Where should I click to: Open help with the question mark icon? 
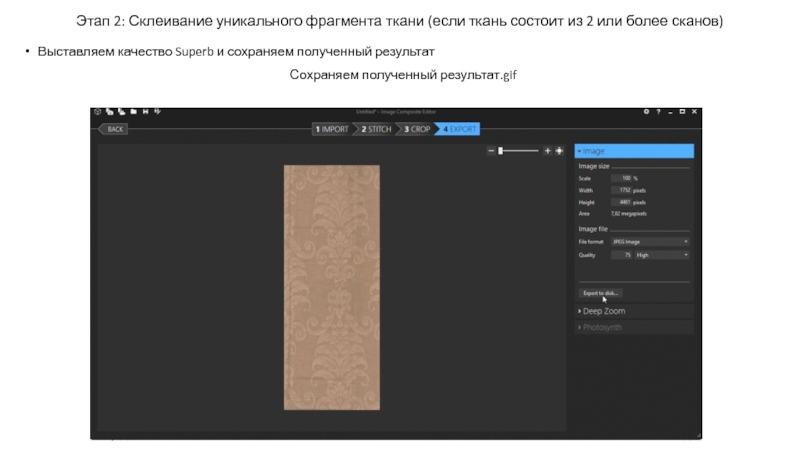658,113
